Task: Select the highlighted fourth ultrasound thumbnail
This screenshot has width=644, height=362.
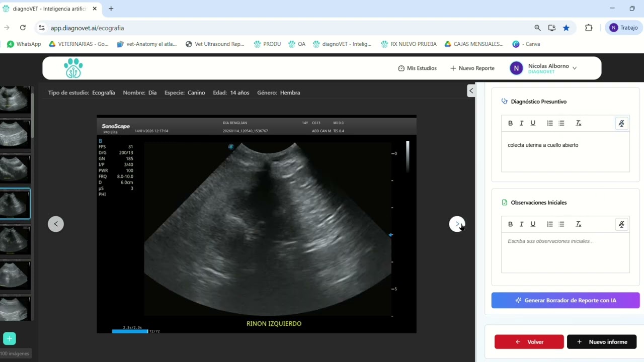Action: coord(15,204)
